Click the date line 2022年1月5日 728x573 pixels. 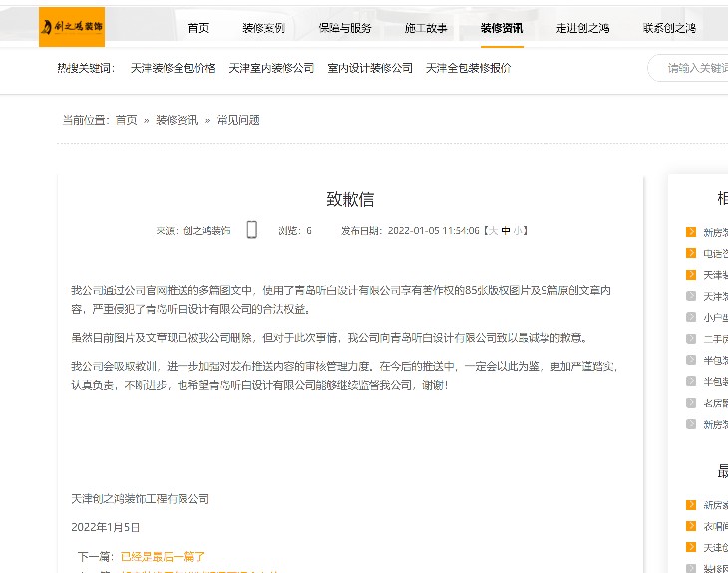(x=106, y=527)
